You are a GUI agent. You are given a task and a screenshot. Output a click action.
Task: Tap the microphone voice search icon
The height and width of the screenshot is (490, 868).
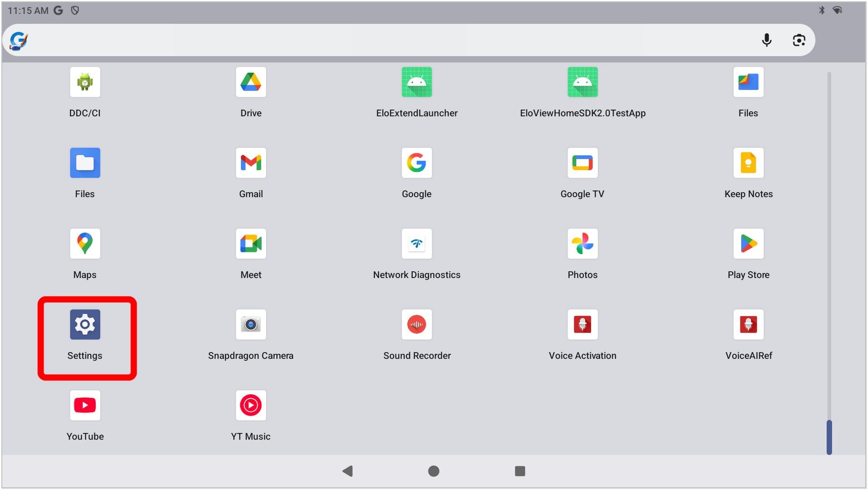pos(767,40)
